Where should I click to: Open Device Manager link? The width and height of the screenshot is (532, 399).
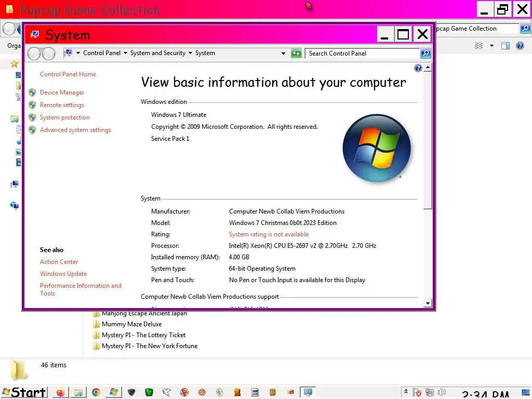pyautogui.click(x=62, y=92)
